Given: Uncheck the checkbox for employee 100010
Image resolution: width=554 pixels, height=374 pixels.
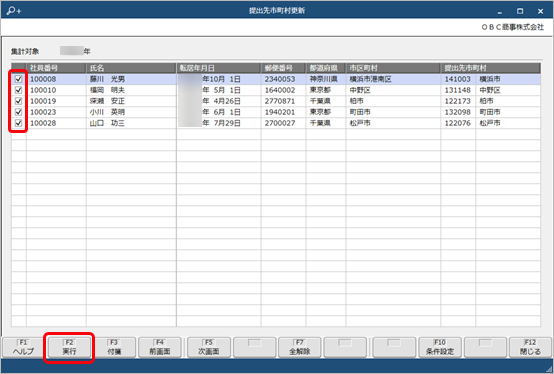Looking at the screenshot, I should coord(18,90).
